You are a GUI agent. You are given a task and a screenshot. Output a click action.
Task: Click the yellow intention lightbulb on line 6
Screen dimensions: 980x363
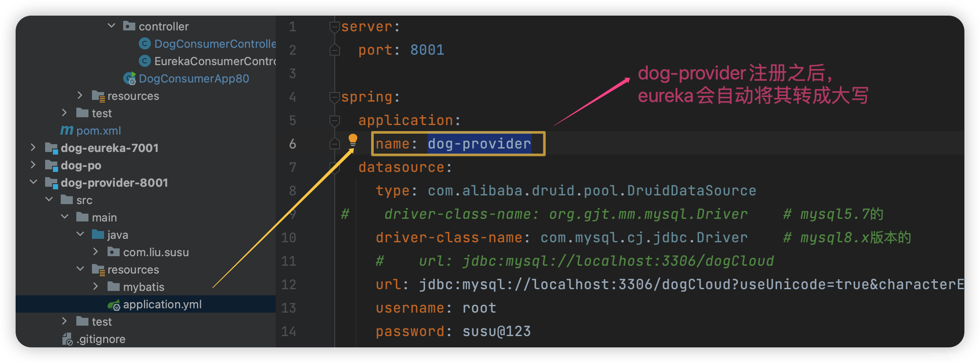pyautogui.click(x=353, y=140)
